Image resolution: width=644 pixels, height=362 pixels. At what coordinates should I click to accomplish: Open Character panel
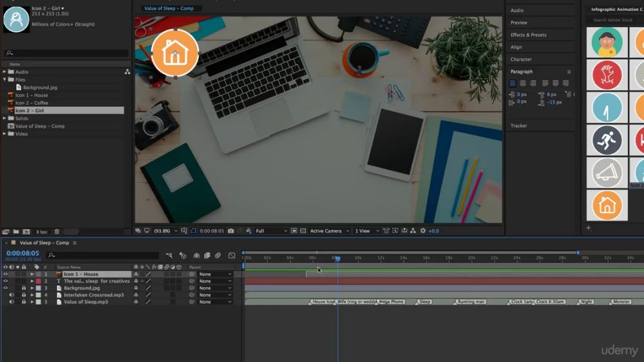pyautogui.click(x=521, y=59)
